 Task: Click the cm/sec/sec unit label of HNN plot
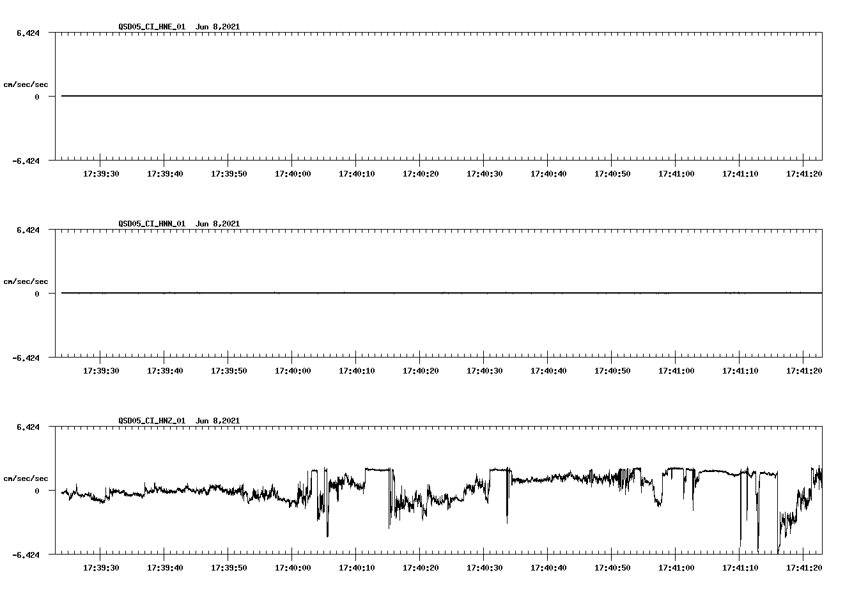click(x=26, y=281)
